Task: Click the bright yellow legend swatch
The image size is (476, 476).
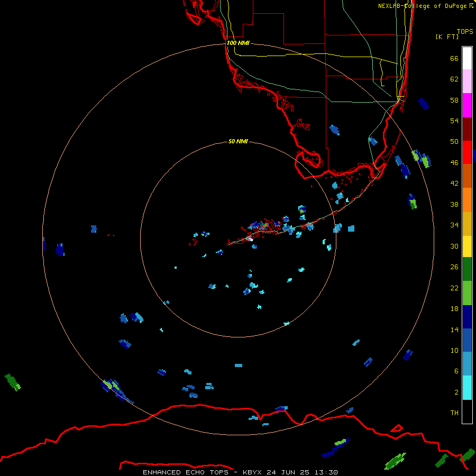Action: point(467,246)
